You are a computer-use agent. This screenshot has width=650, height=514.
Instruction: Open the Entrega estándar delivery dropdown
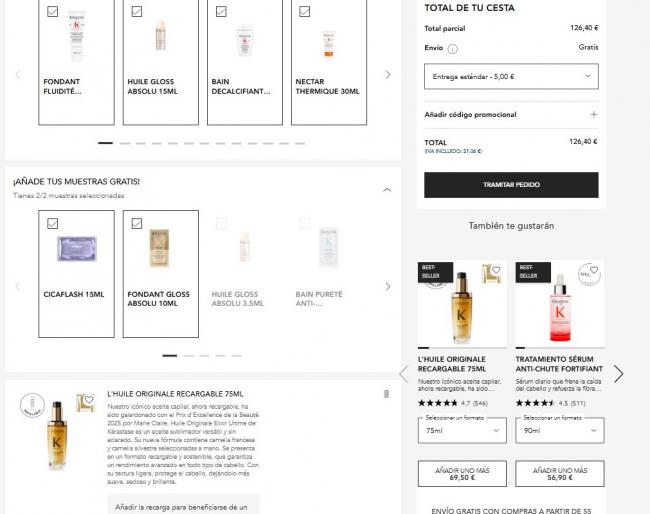[x=511, y=76]
